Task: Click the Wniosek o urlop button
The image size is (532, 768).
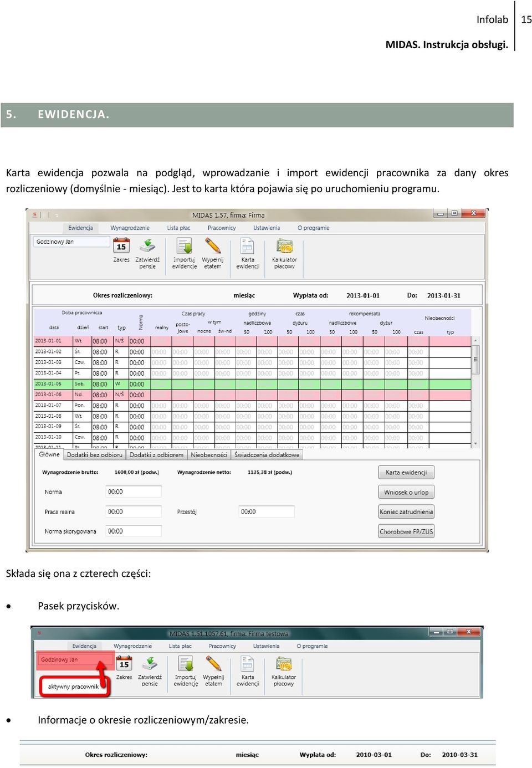Action: [x=406, y=492]
